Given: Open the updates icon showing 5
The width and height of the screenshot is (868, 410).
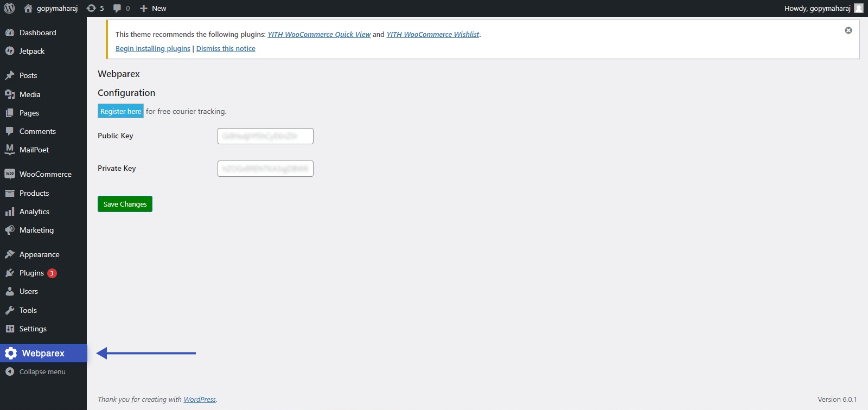Looking at the screenshot, I should tap(91, 8).
